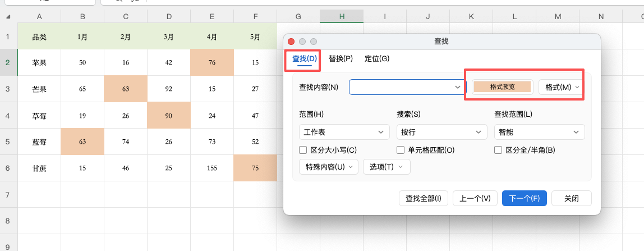Viewport: 644px width, 251px height.
Task: Toggle 区分全/半角 checkbox
Action: pos(498,150)
